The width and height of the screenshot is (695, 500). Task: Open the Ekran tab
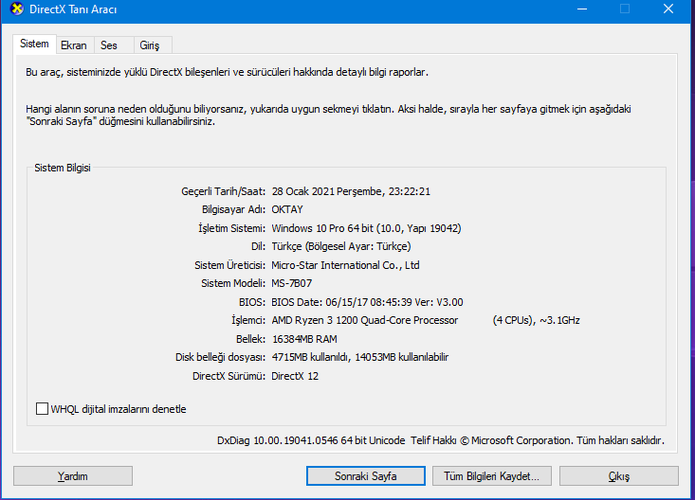point(74,45)
